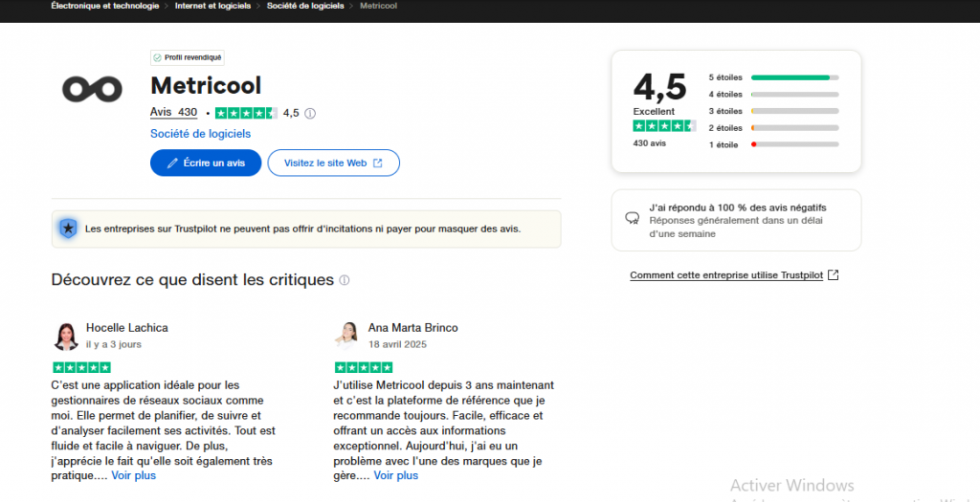Click Ana Marta Brinco's avatar photo
980x502 pixels.
point(347,336)
